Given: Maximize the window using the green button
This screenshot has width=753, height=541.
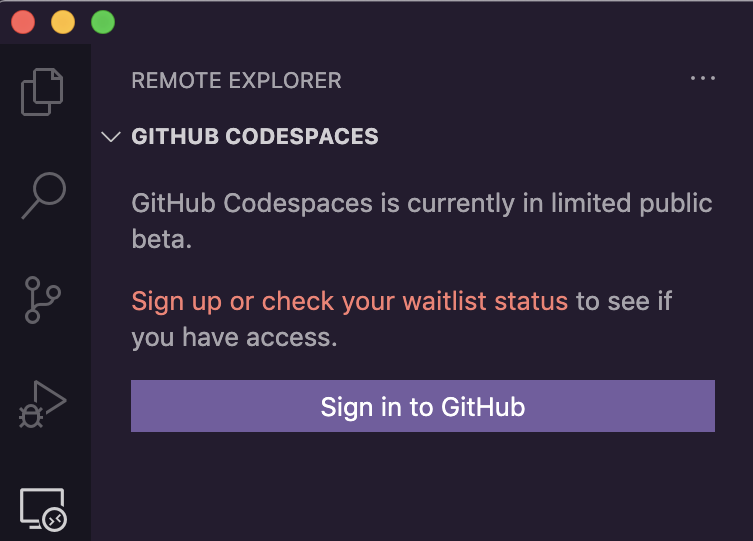Looking at the screenshot, I should click(102, 21).
